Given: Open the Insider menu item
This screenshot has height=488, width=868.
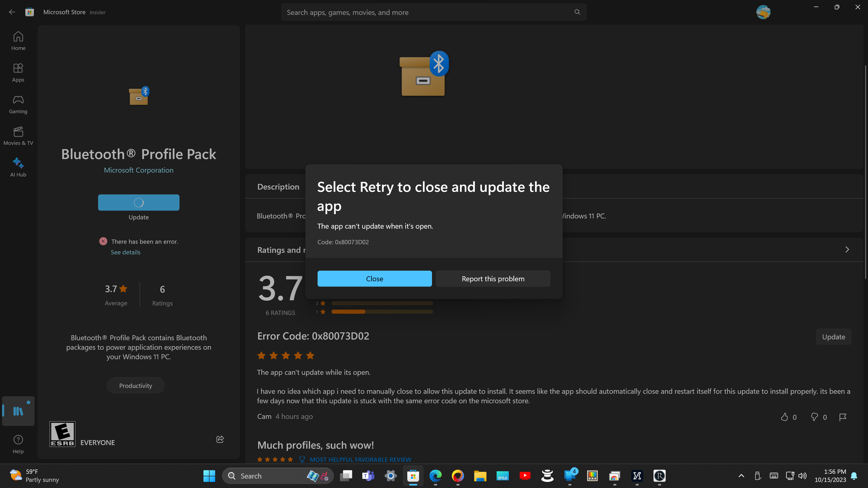Looking at the screenshot, I should coord(97,12).
